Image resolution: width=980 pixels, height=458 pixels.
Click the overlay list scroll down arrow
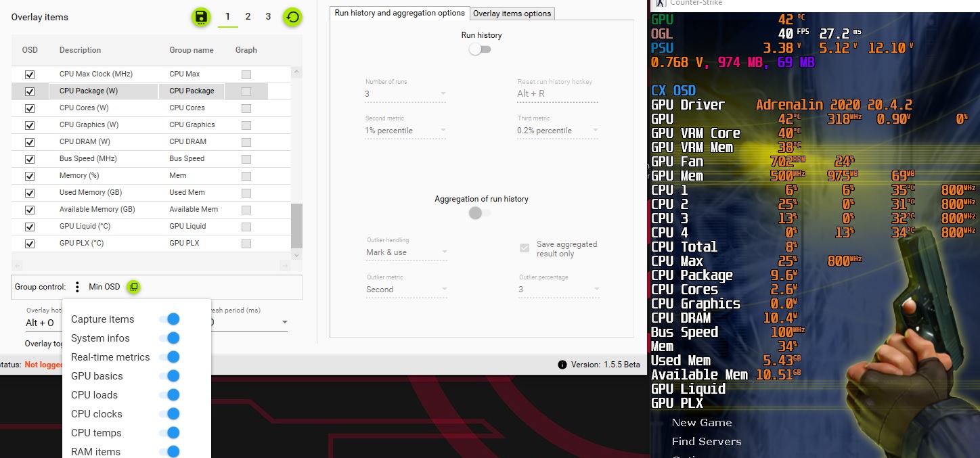coord(296,255)
